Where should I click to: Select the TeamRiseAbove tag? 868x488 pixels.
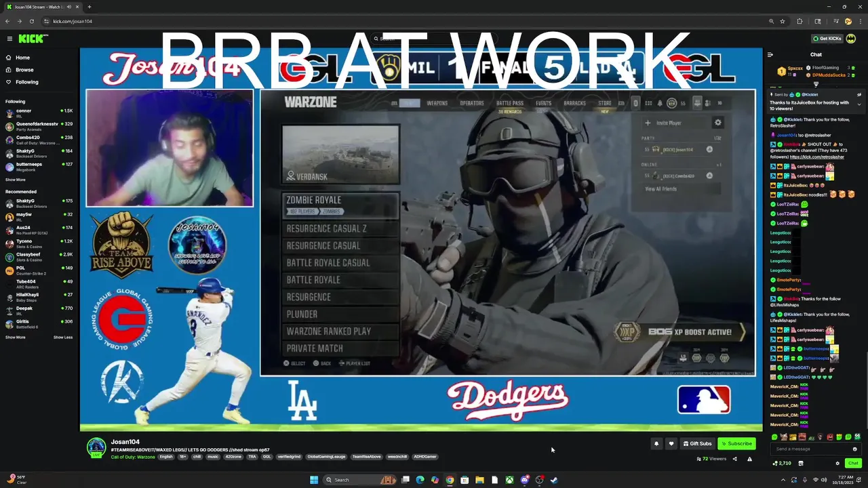[367, 457]
